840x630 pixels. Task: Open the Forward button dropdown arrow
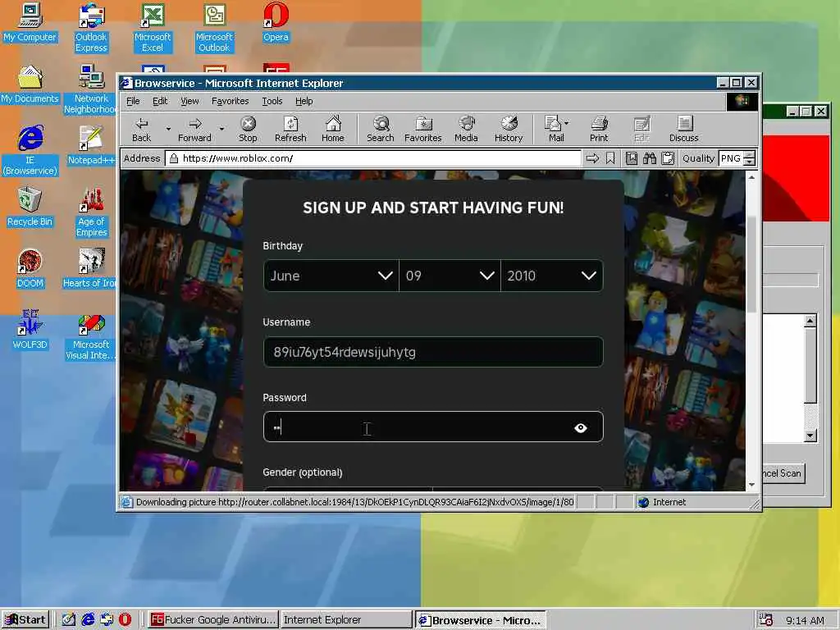(x=221, y=129)
